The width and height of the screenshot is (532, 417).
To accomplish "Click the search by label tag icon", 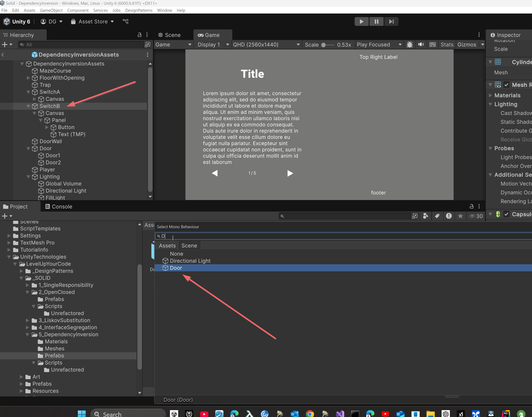I will tap(437, 216).
